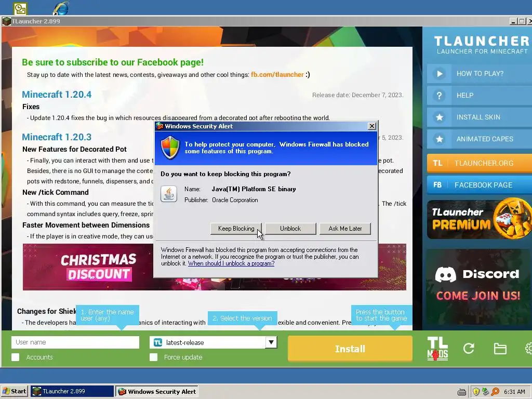The image size is (532, 399).
Task: Open the HELP sidebar entry
Action: click(480, 96)
